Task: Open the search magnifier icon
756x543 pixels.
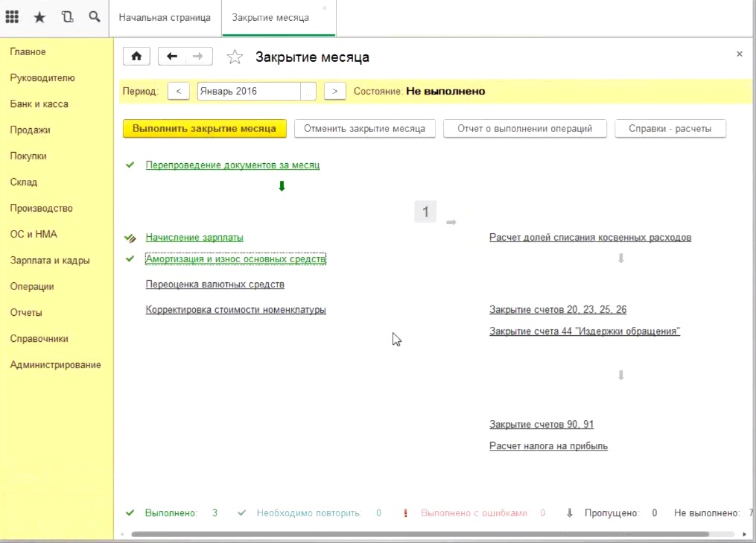Action: coord(95,17)
